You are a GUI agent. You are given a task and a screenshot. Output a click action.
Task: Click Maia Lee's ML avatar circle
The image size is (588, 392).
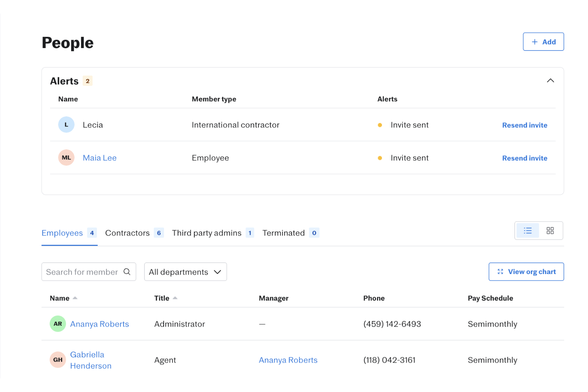[66, 158]
